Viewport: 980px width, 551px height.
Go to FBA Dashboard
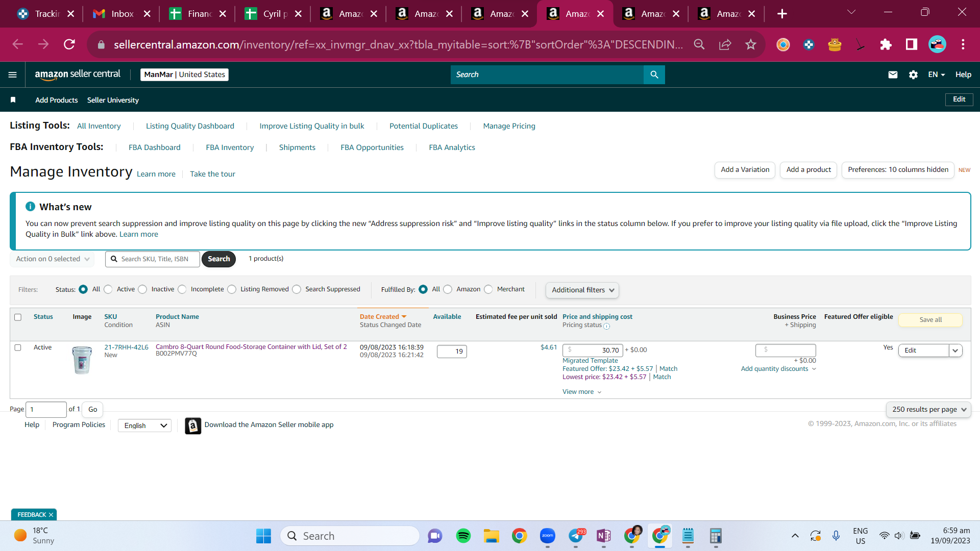155,147
